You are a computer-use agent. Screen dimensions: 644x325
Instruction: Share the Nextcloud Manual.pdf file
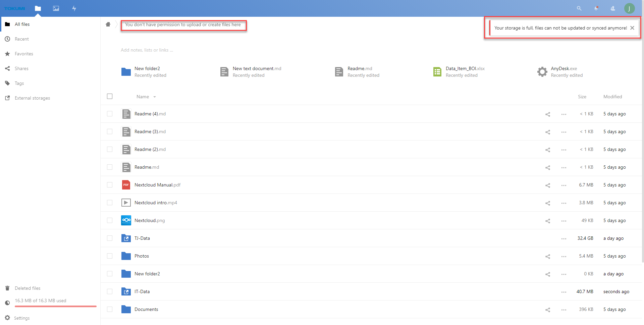547,185
